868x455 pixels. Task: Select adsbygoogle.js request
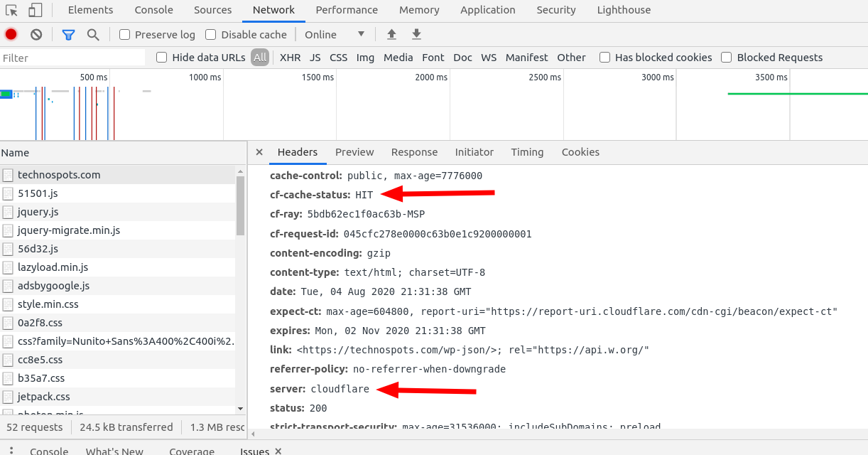(x=118, y=286)
